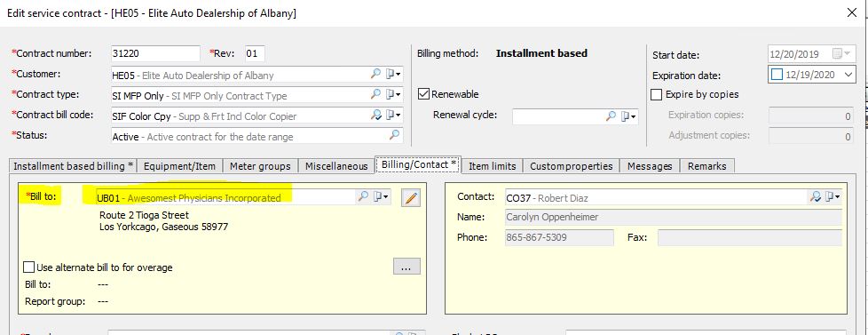Viewport: 868px width, 335px height.
Task: Close the Edit service contract window
Action: click(x=852, y=12)
